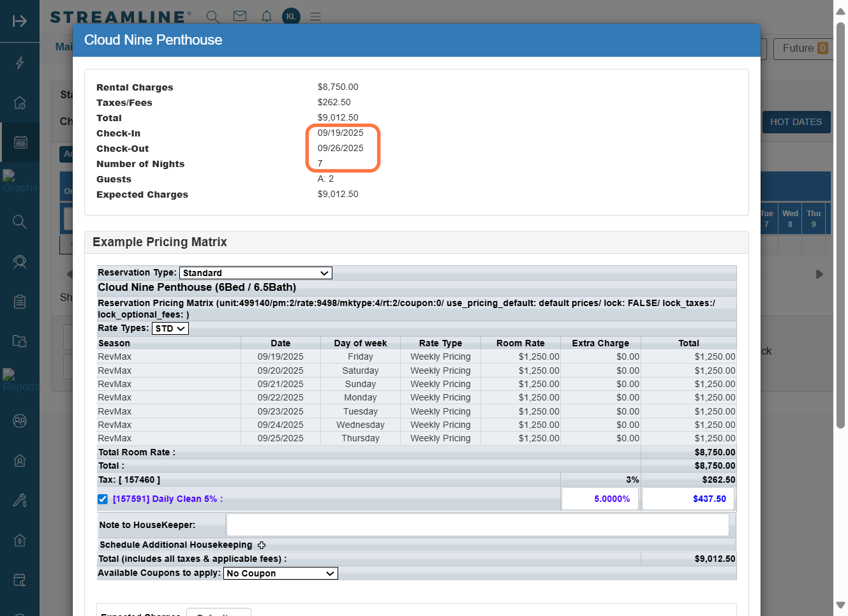
Task: Open the Reservation Type dropdown
Action: pos(256,273)
